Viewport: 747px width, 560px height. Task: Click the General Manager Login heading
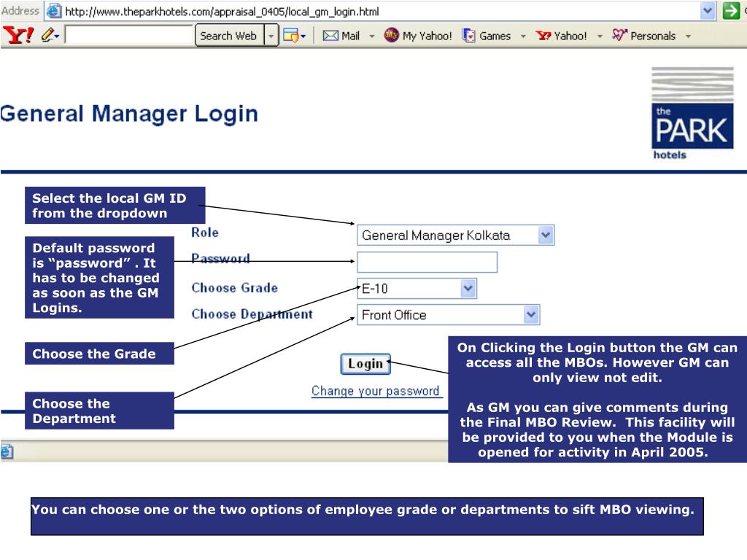click(x=129, y=114)
